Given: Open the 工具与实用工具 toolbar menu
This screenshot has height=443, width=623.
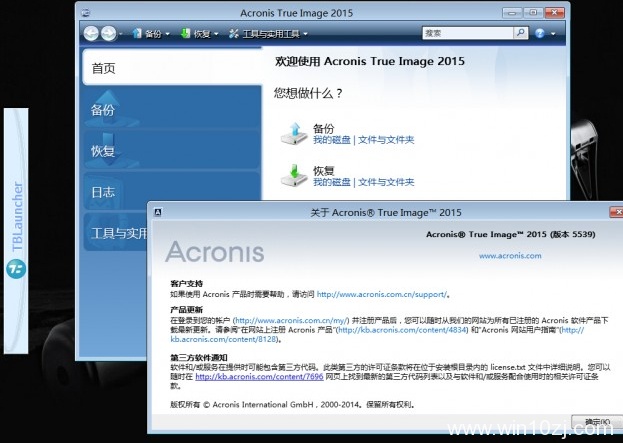Looking at the screenshot, I should pos(264,34).
